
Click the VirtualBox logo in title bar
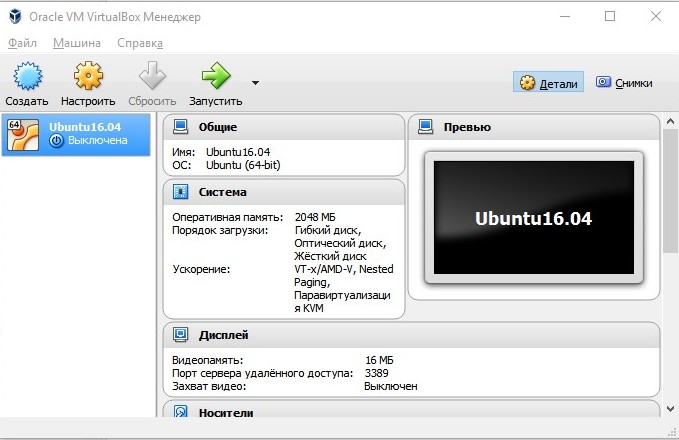pyautogui.click(x=15, y=16)
